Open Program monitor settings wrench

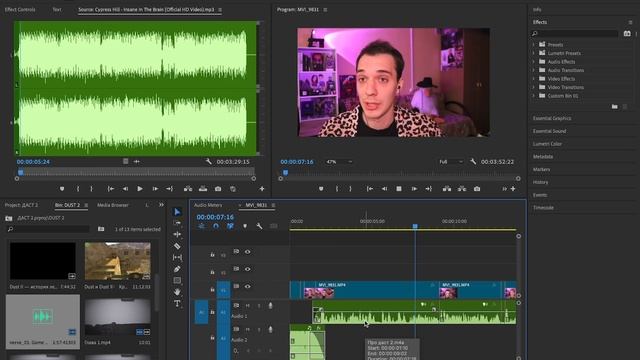[x=473, y=162]
